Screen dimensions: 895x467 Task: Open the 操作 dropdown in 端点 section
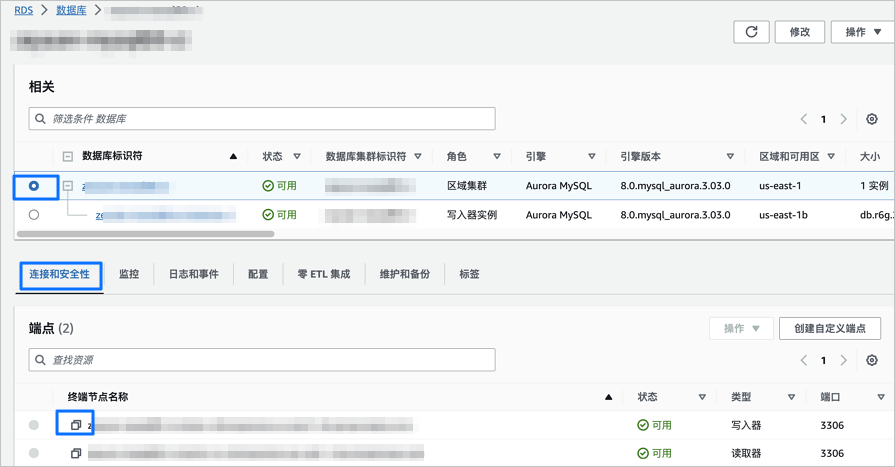click(x=741, y=328)
